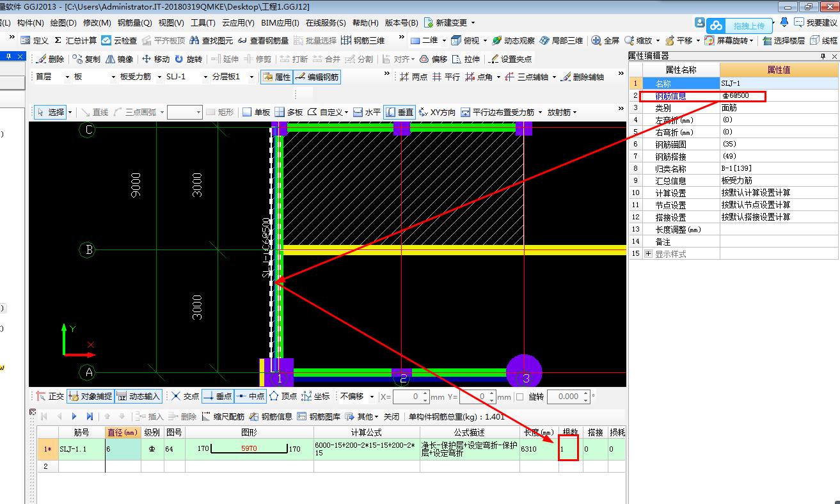Toggle 属性 properties panel button

[276, 77]
